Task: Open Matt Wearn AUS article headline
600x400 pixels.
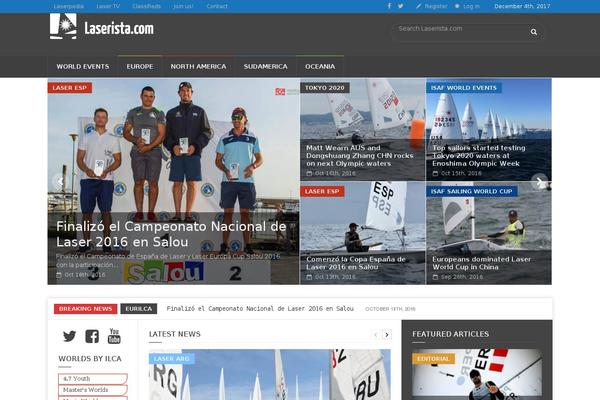Action: pos(360,155)
